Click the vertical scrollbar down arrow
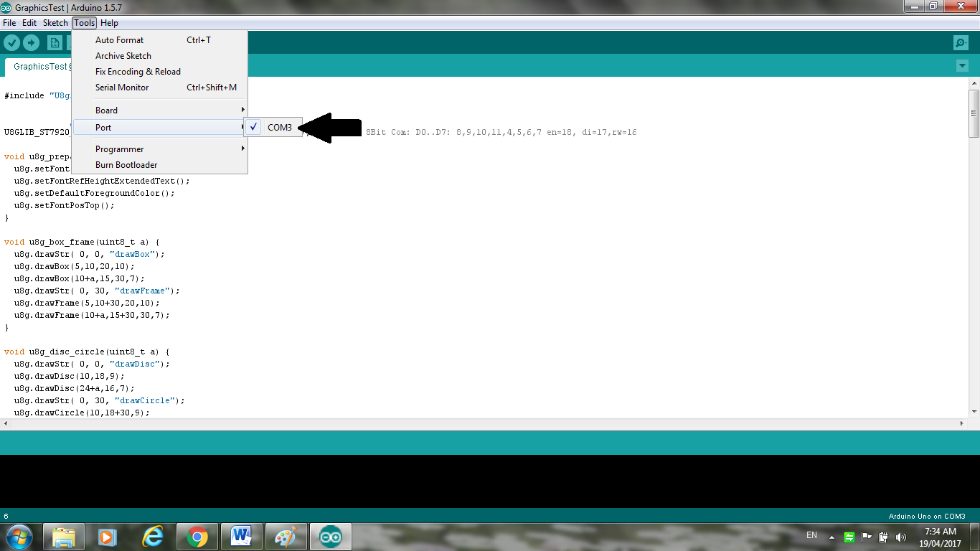The width and height of the screenshot is (980, 551). tap(974, 412)
